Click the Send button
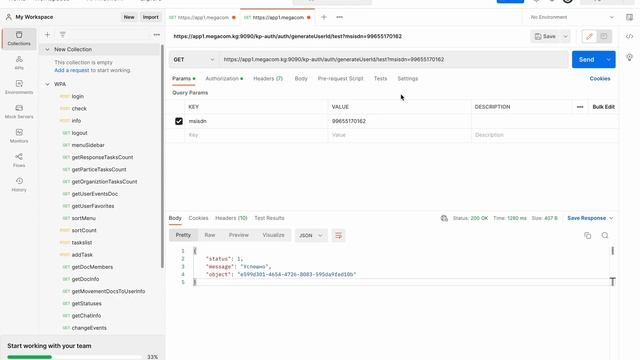This screenshot has height=360, width=640. [587, 60]
